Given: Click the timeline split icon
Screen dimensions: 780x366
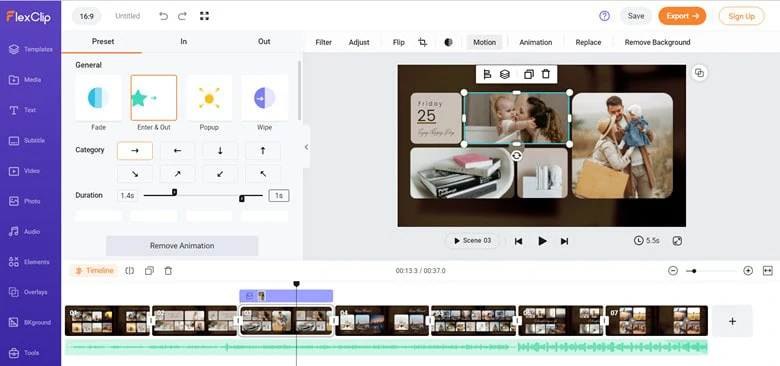Looking at the screenshot, I should point(130,271).
